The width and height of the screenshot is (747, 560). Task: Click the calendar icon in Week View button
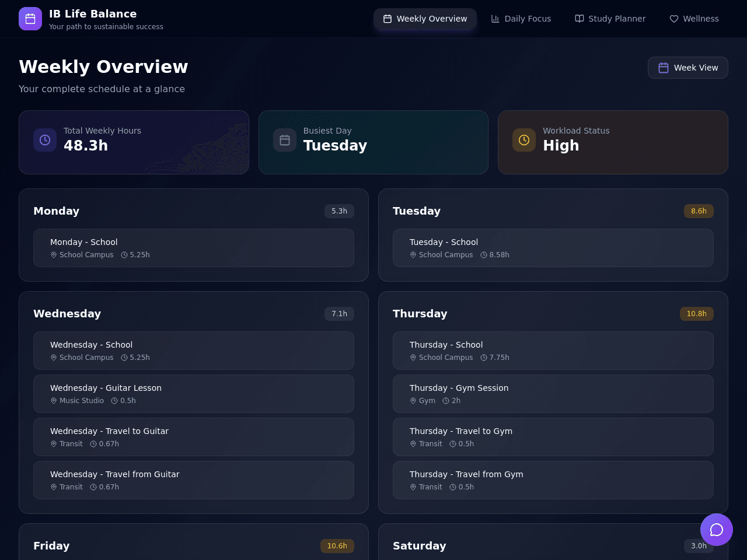click(x=664, y=68)
